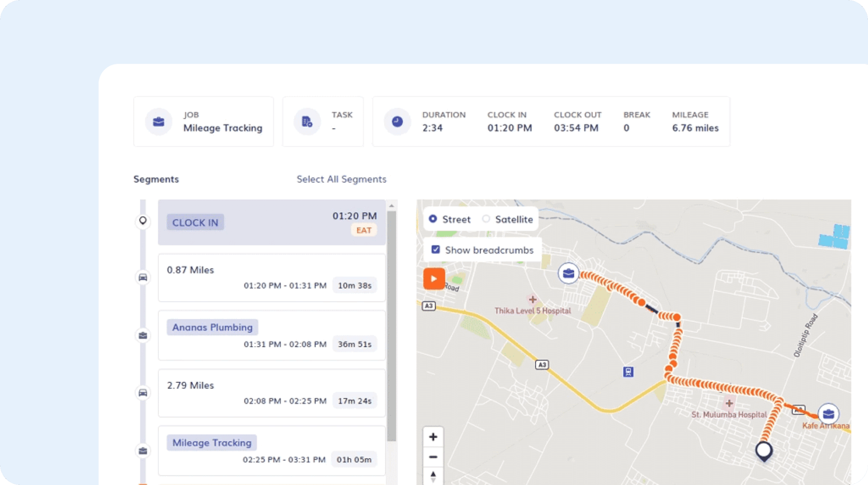The image size is (868, 485).
Task: Select the car icon next to the 2.79 Miles segment
Action: (143, 393)
